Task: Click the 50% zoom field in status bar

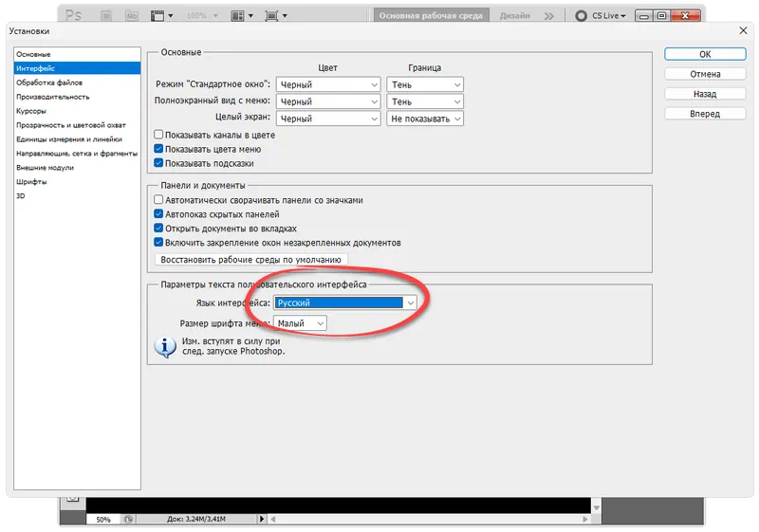Action: pos(103,520)
